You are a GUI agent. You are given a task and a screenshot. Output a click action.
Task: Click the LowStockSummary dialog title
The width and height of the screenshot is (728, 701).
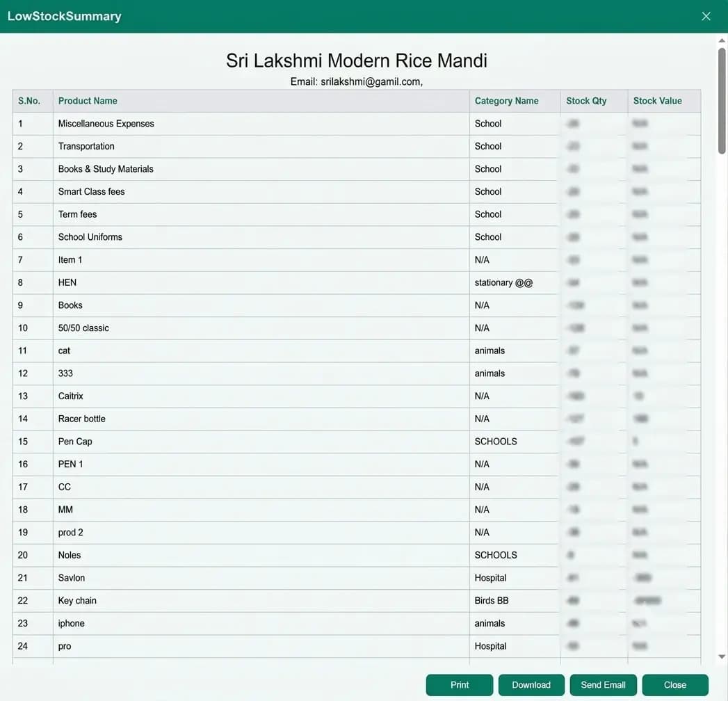click(65, 16)
